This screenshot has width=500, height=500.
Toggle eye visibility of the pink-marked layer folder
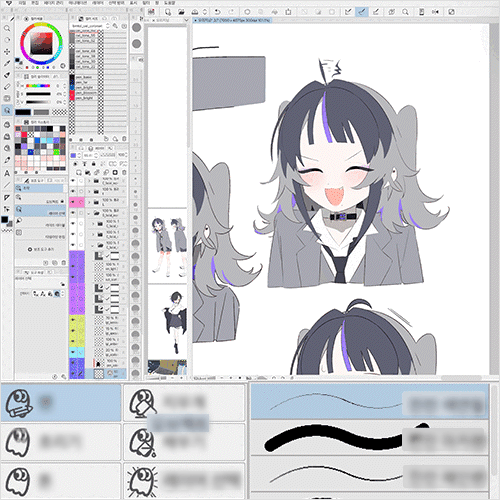point(73,202)
